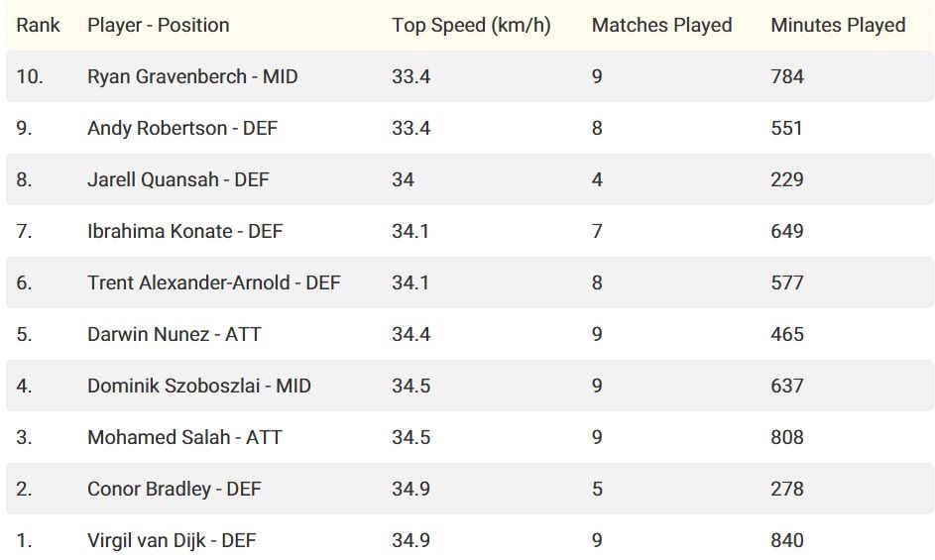Image resolution: width=935 pixels, height=560 pixels.
Task: Select Darwin Nunez - ATT row
Action: 470,334
